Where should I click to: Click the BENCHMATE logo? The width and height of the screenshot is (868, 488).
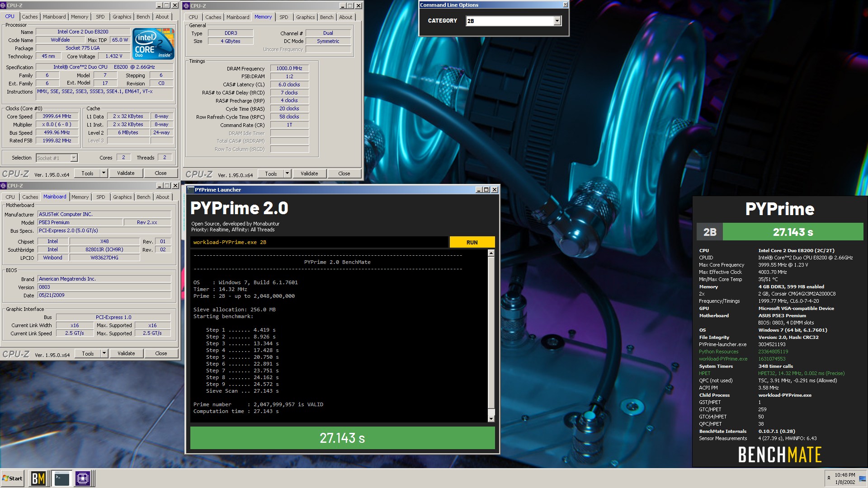click(x=780, y=455)
